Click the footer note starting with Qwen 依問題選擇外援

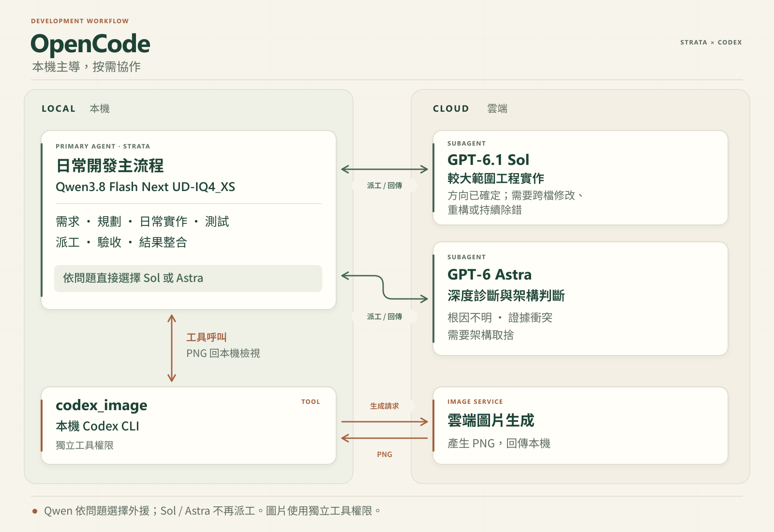click(x=212, y=511)
